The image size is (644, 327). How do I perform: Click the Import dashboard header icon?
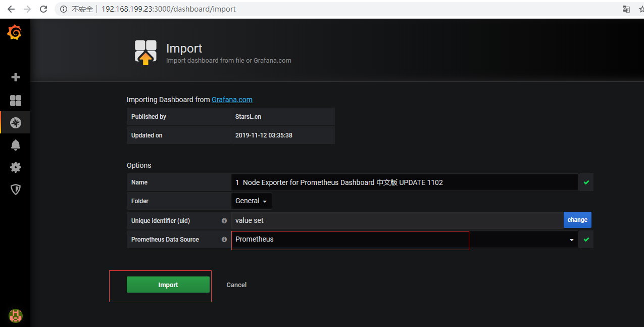[x=145, y=53]
